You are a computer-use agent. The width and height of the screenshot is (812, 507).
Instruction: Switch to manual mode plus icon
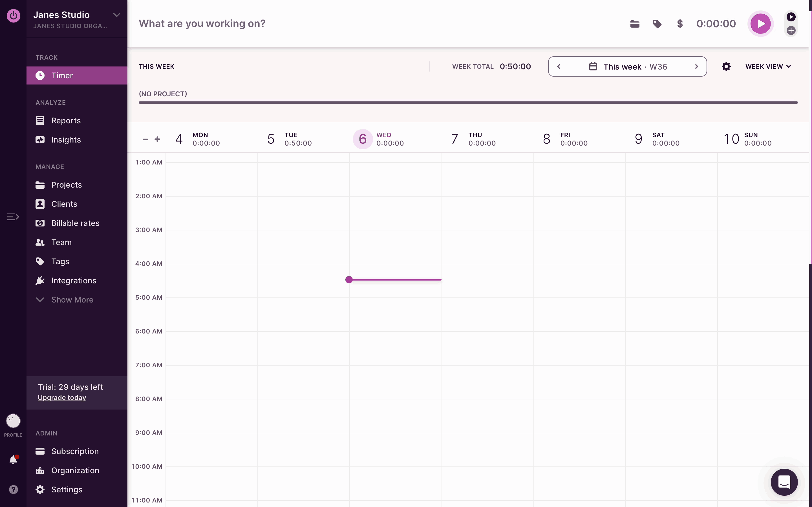click(x=791, y=30)
